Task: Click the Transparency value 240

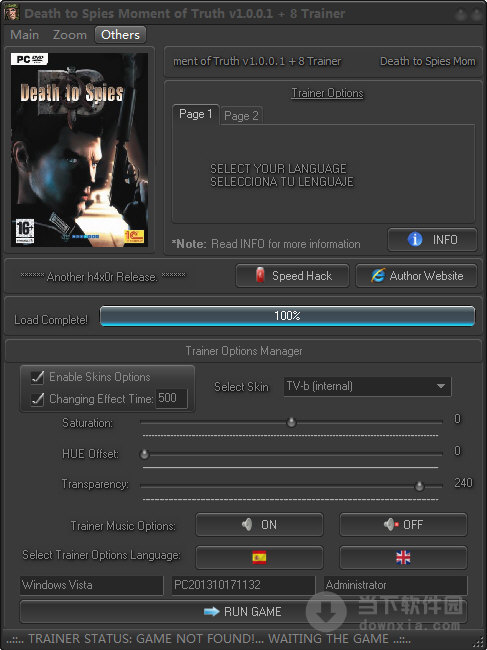Action: point(463,483)
